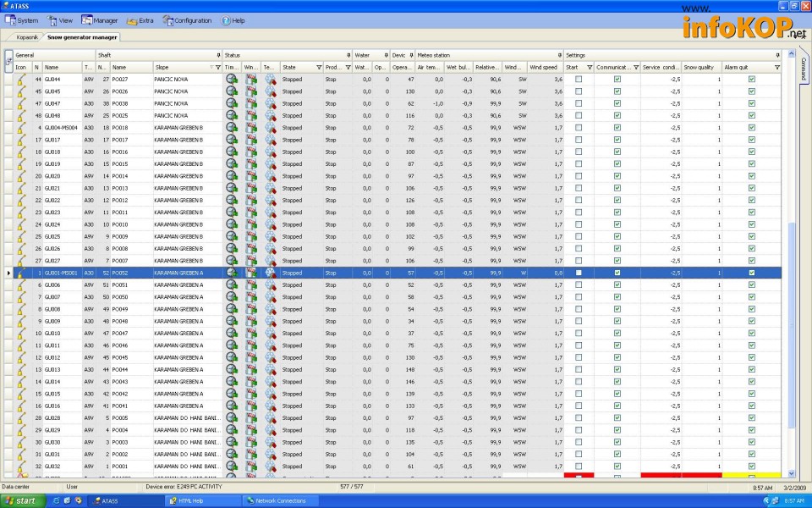Open the Start column filter
This screenshot has width=812, height=508.
590,68
